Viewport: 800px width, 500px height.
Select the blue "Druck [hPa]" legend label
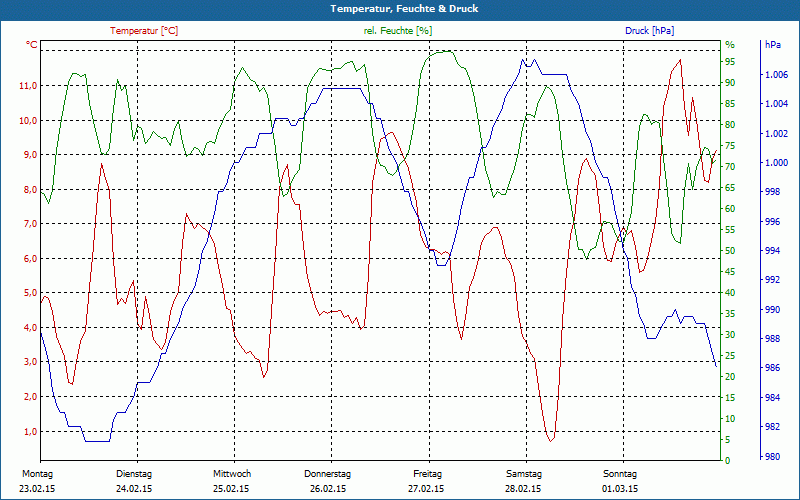[x=649, y=31]
